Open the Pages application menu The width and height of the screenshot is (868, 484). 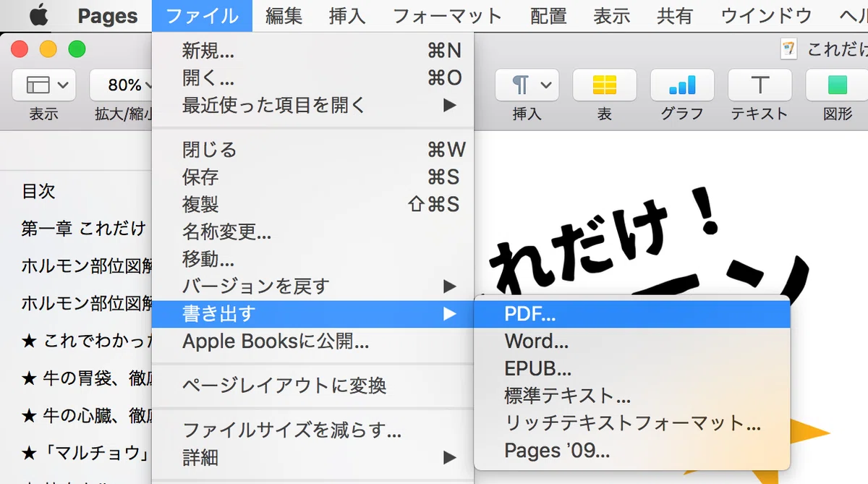click(x=107, y=15)
